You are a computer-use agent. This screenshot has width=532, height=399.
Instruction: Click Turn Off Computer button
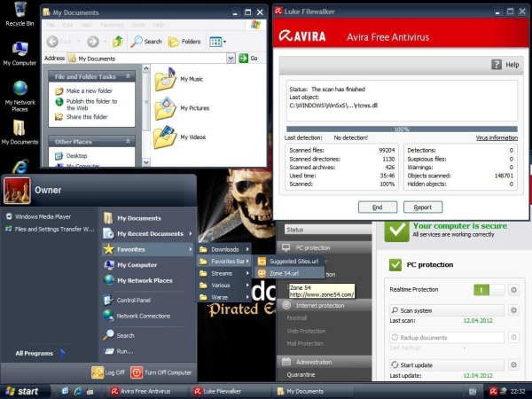tap(161, 372)
